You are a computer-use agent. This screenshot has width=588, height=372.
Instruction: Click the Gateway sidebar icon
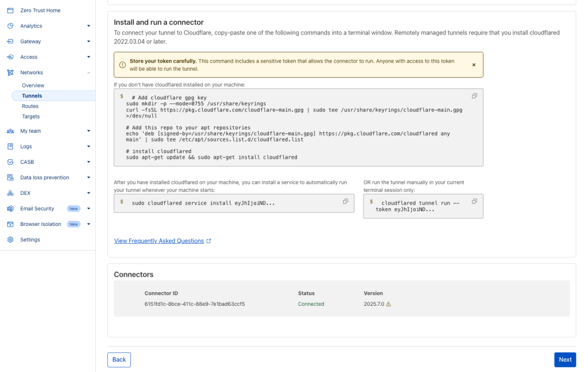coord(10,41)
